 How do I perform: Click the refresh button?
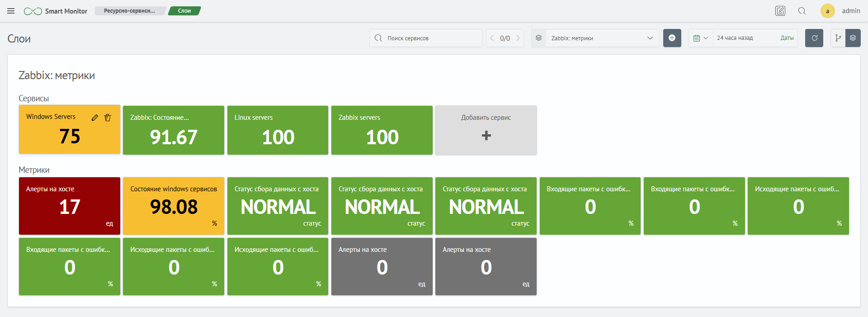[x=814, y=38]
